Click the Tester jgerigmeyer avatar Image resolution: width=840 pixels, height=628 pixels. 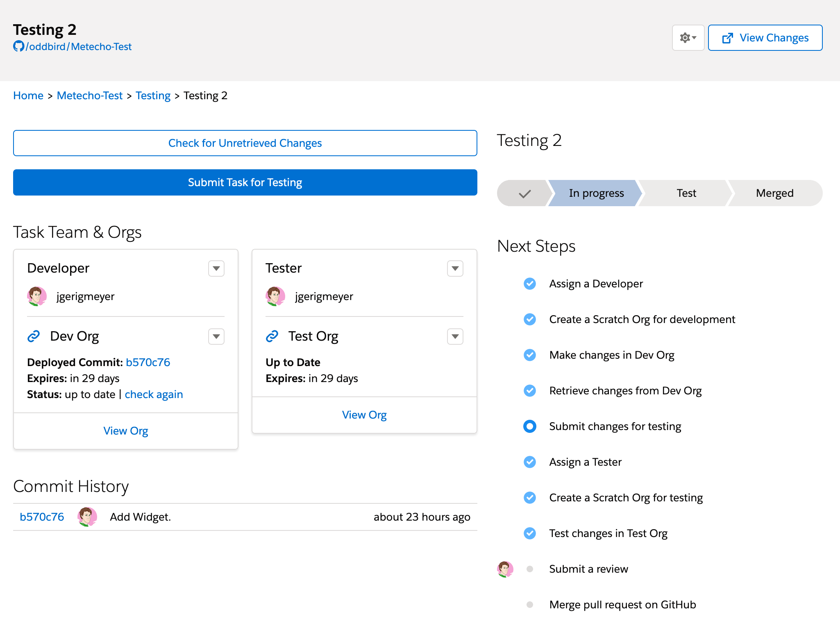pos(275,296)
